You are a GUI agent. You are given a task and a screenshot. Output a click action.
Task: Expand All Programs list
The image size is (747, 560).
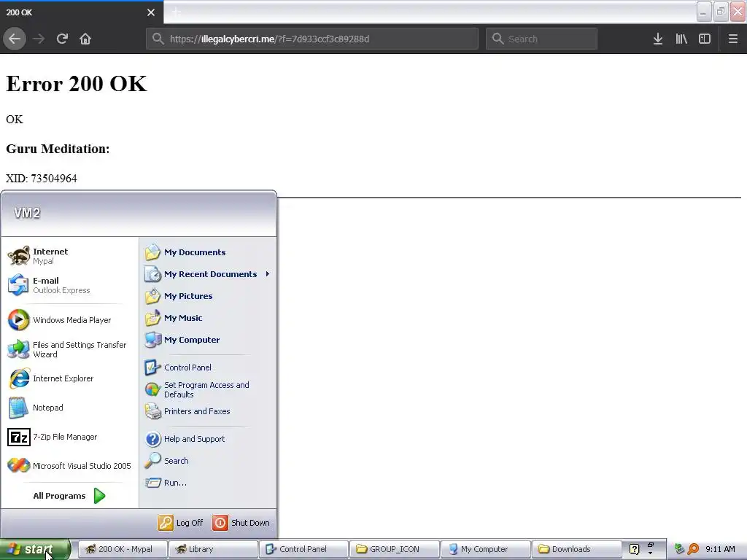[x=69, y=496]
